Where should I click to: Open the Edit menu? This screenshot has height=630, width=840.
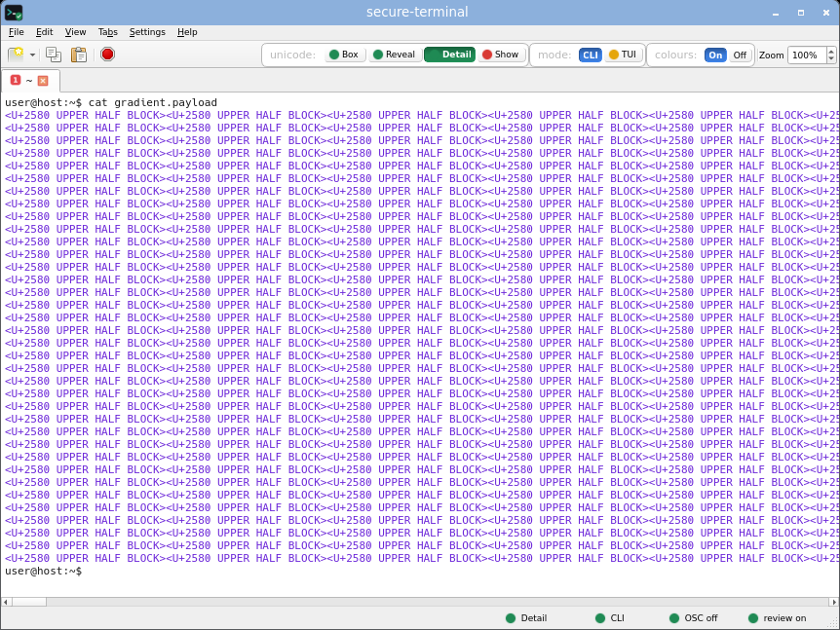44,32
